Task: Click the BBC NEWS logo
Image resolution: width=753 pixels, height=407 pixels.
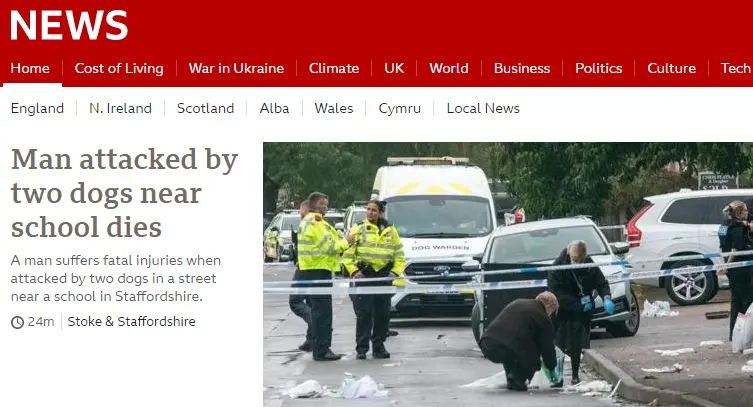Action: [x=69, y=25]
